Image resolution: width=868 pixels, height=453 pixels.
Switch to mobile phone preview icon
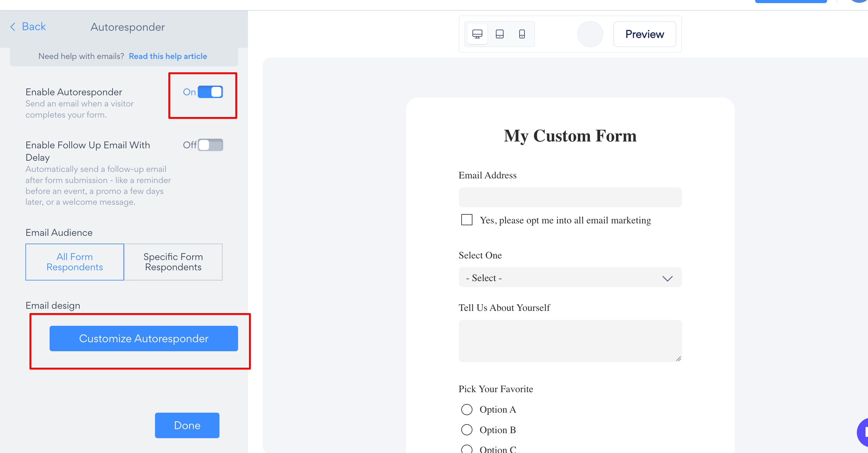point(522,34)
